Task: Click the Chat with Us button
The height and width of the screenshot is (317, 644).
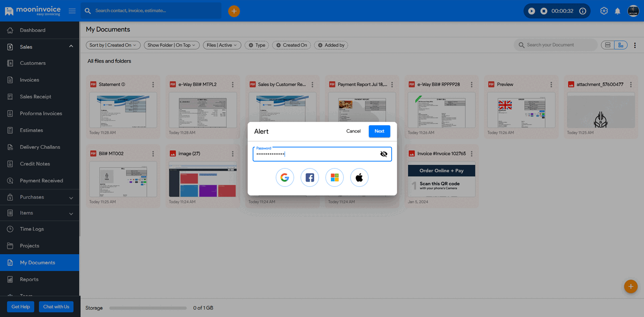Action: [x=56, y=307]
